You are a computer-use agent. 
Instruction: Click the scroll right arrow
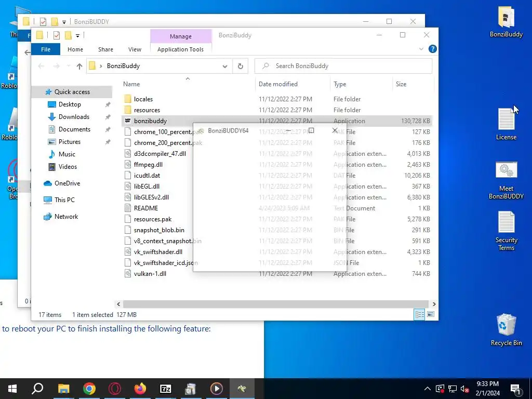coord(434,304)
